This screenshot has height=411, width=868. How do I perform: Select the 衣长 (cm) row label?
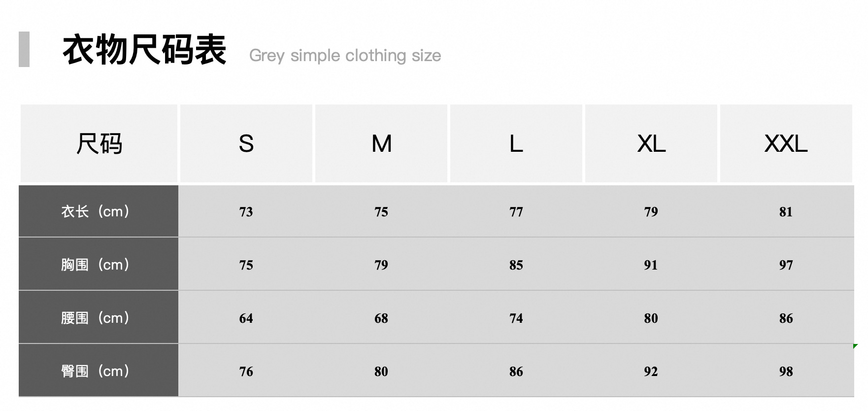tap(96, 211)
